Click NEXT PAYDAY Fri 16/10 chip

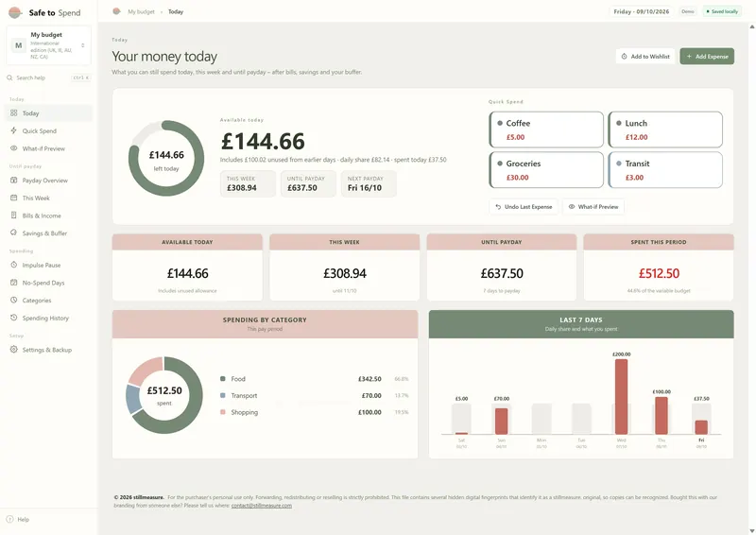point(369,183)
